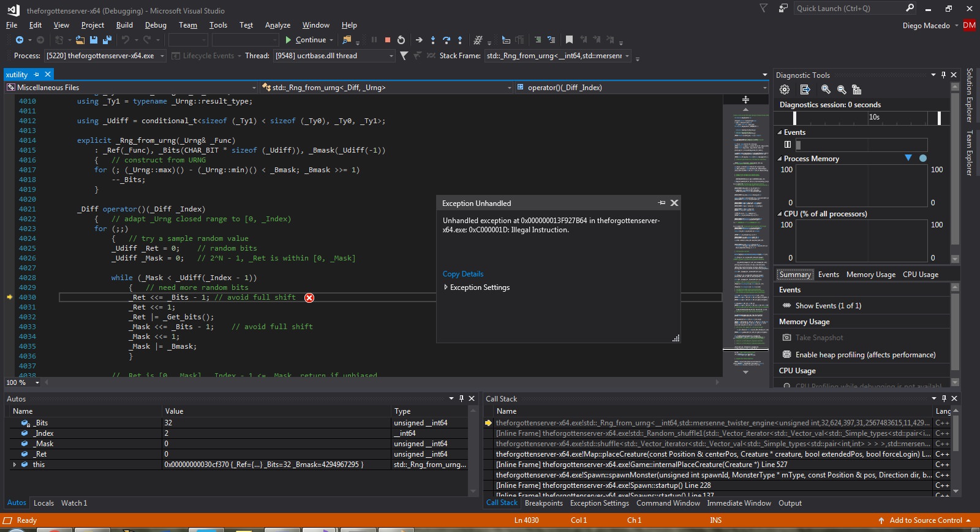Toggle the events pause marker in Diagnostic Tools
The image size is (980, 532).
click(x=788, y=145)
